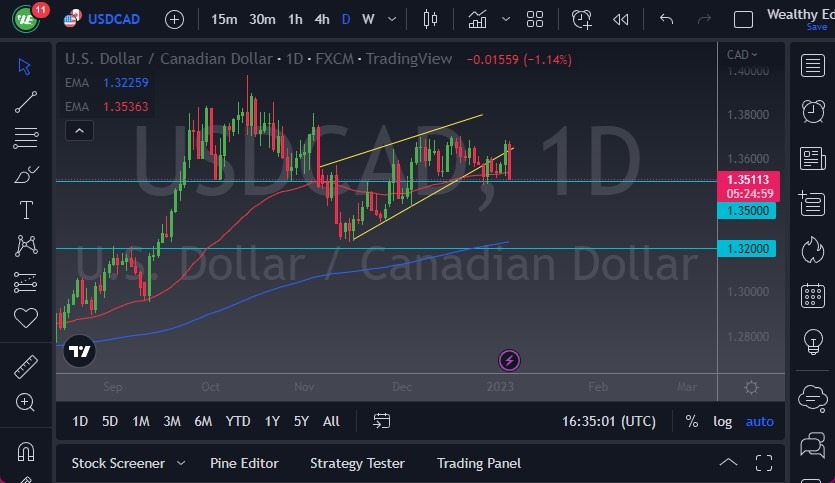Screen dimensions: 835x483
Task: Select the trend line drawing tool
Action: click(x=26, y=102)
